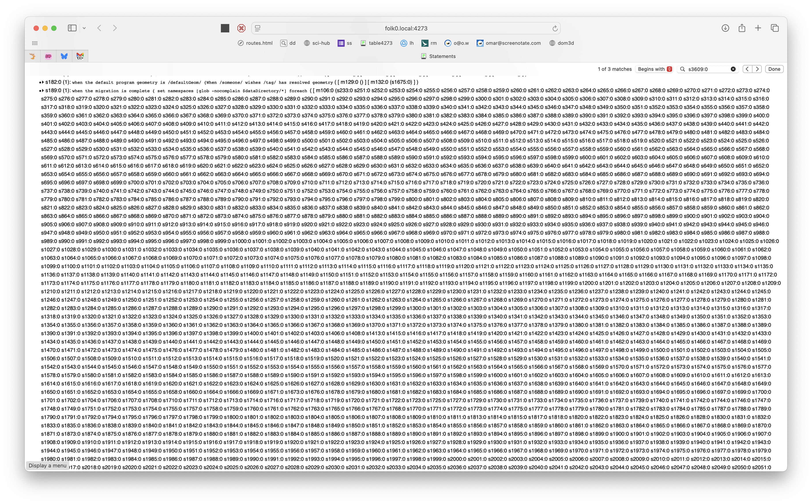Show the tab overview icon
Viewport: 812px width, 504px height.
[775, 28]
